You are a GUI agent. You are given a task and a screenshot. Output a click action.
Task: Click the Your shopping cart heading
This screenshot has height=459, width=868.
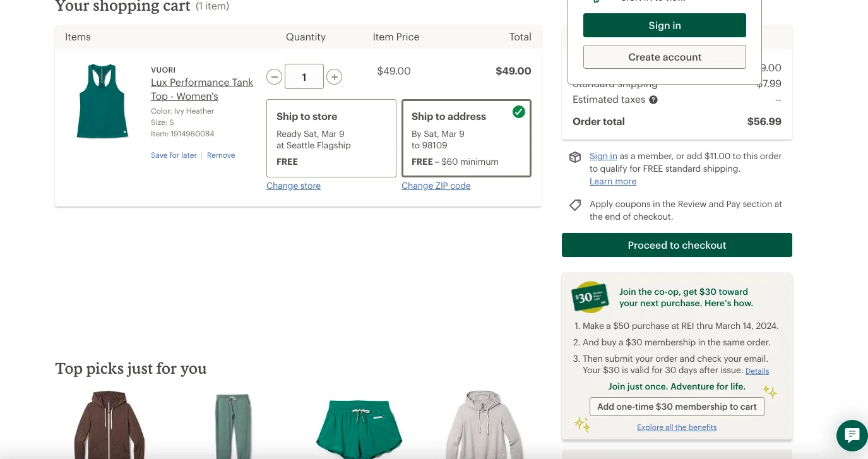122,6
